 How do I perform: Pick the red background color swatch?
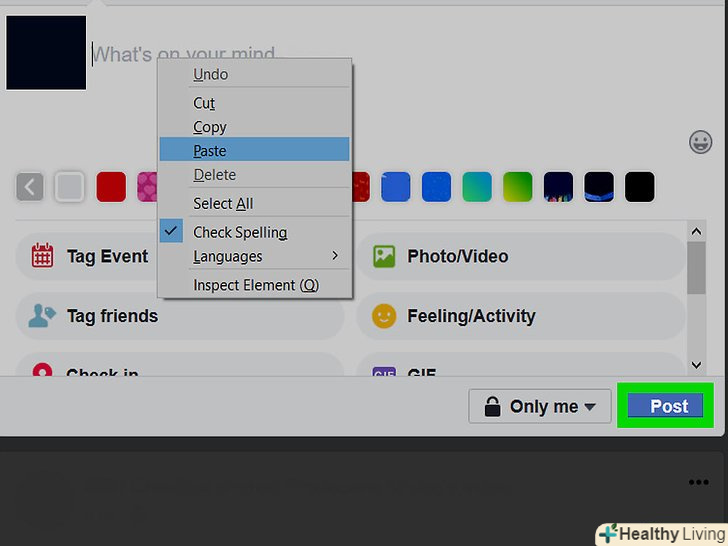pos(111,186)
